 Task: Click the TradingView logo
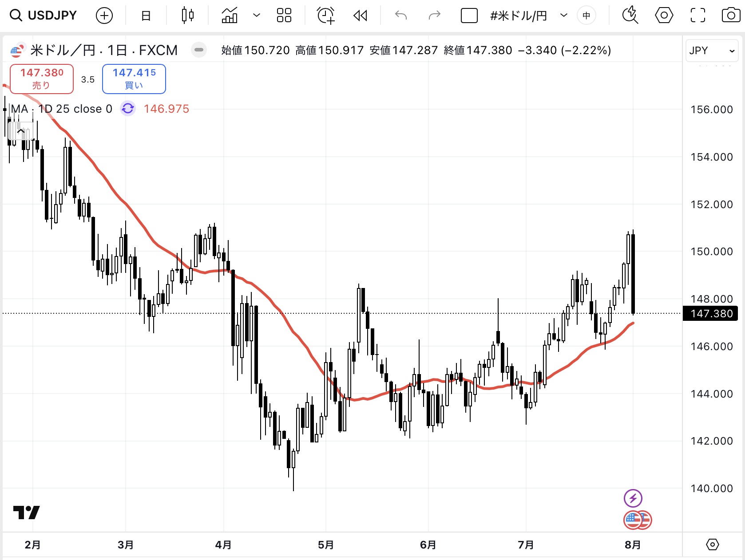(27, 513)
